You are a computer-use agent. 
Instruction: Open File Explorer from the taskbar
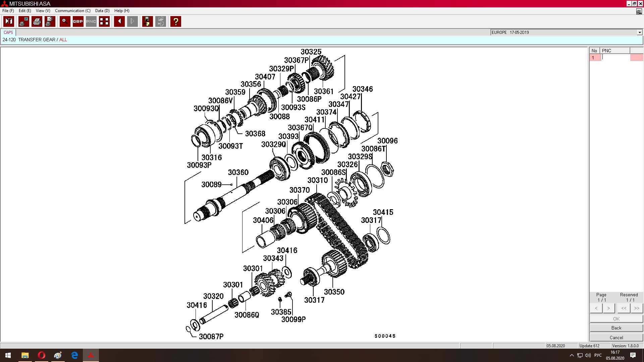[x=25, y=355]
